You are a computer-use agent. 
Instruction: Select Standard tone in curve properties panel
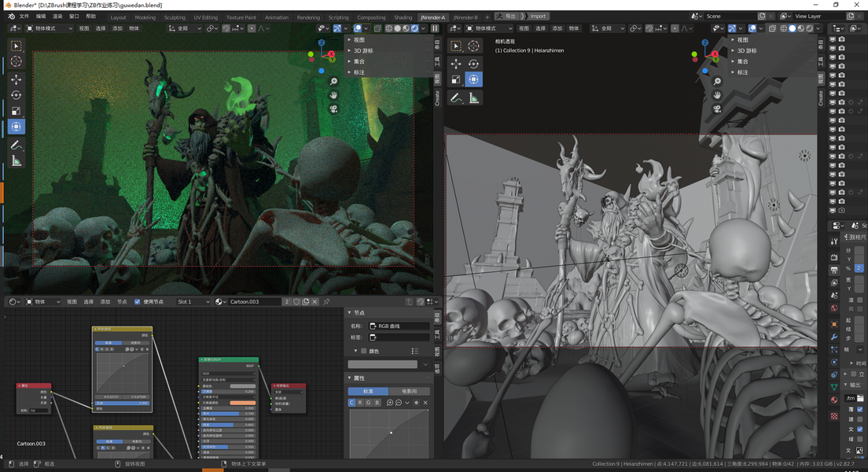click(368, 391)
